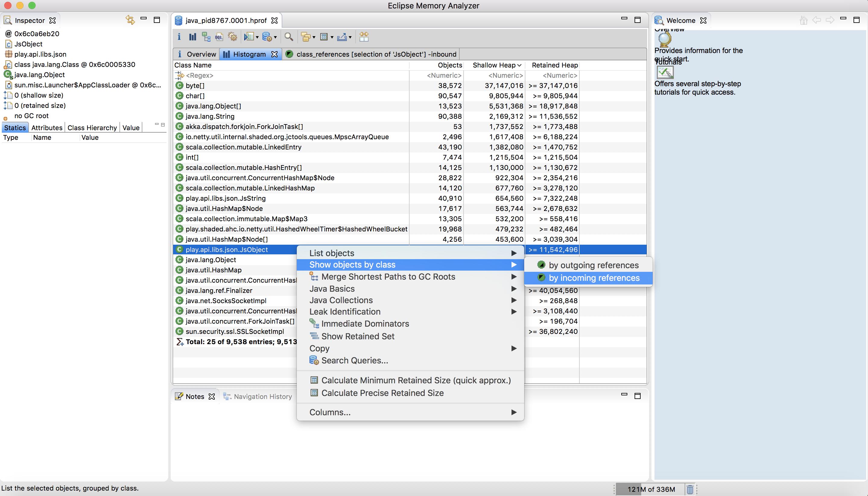Switch to the Overview tab
868x496 pixels.
[x=197, y=54]
